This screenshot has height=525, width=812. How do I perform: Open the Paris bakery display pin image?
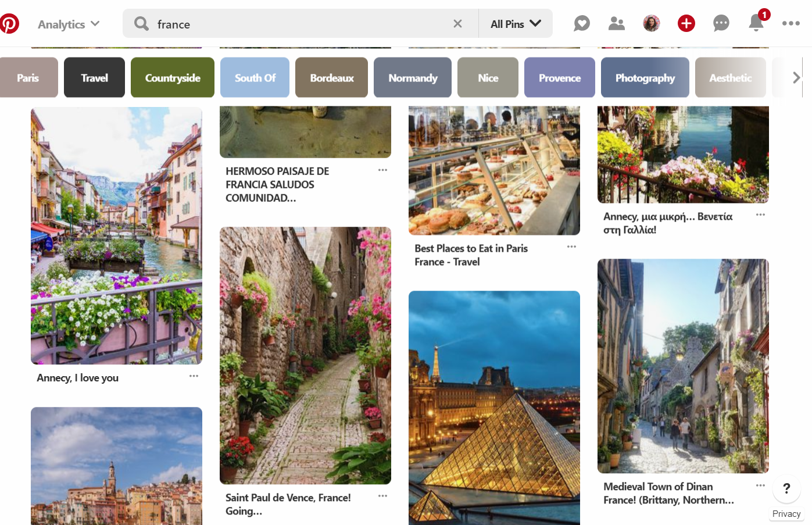point(494,170)
